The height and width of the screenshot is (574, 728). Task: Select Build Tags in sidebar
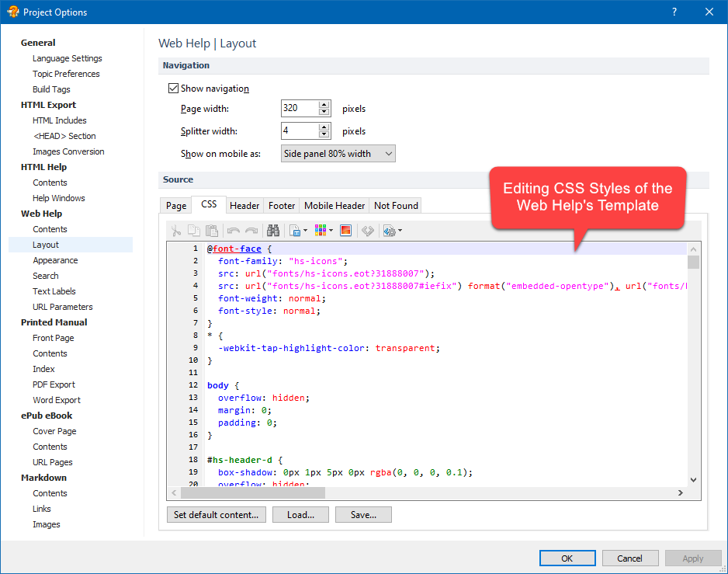51,89
